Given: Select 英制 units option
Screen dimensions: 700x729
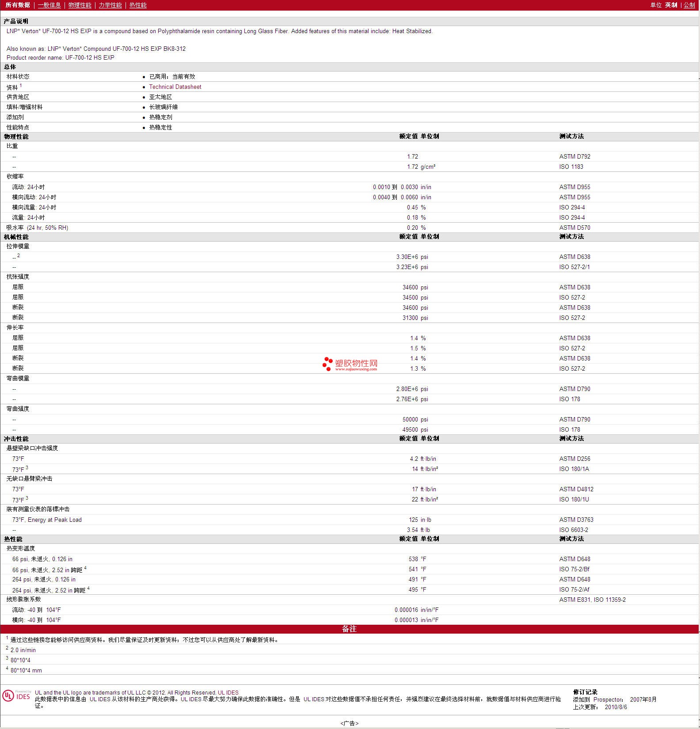Looking at the screenshot, I should tap(671, 5).
